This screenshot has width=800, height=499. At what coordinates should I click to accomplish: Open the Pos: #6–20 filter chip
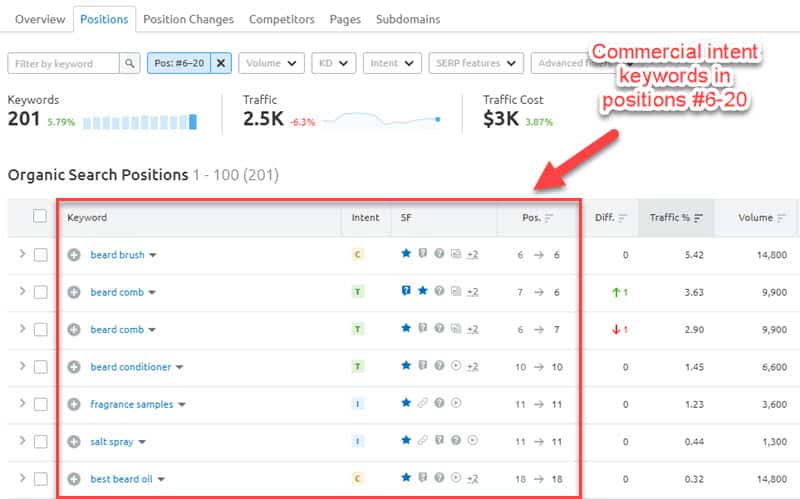(x=179, y=63)
